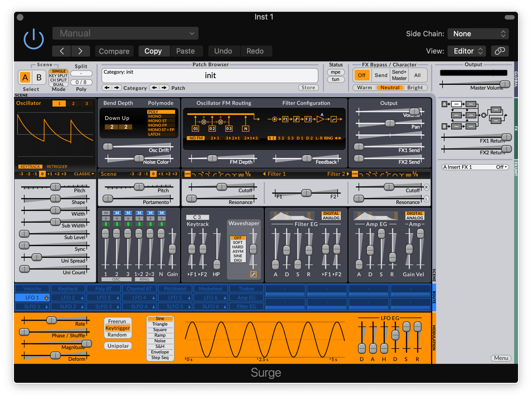Click the down arrow on SLFO 6 tab

(x=225, y=307)
